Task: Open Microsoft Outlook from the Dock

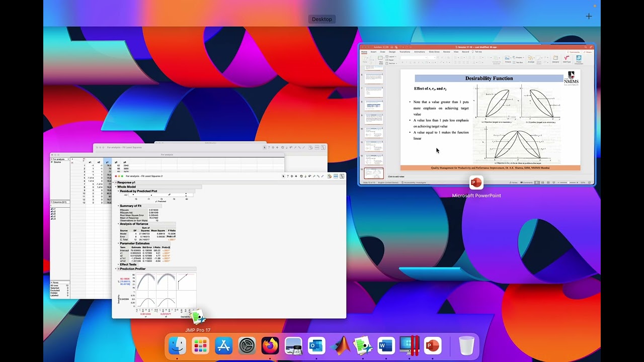Action: (x=316, y=346)
